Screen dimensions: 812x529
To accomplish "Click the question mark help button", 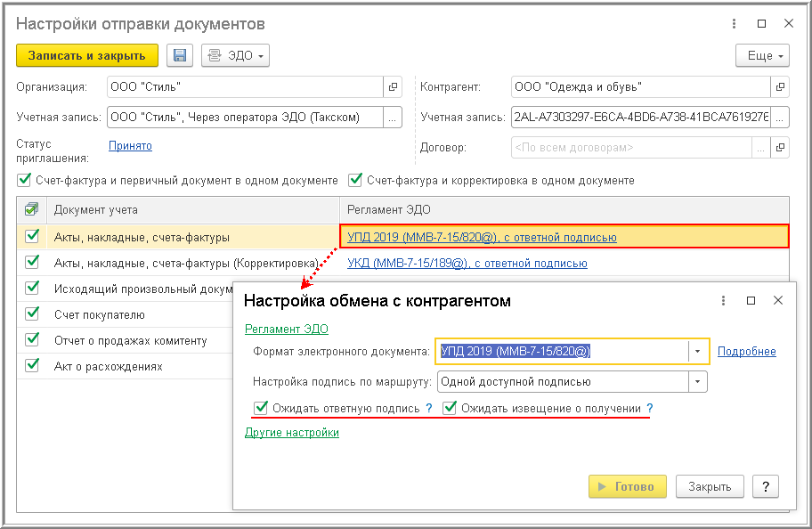I will (766, 486).
